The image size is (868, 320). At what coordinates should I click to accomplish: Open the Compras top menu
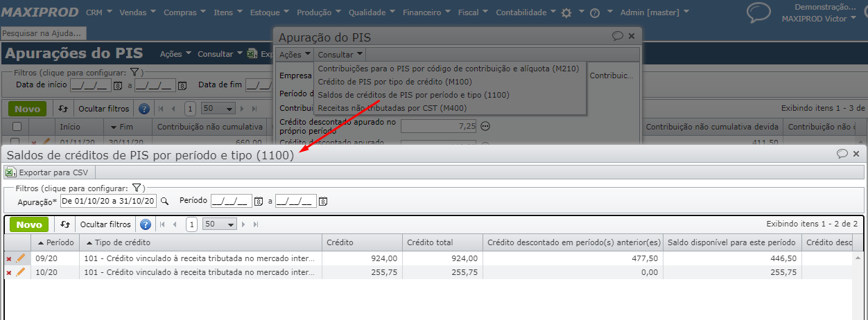tap(185, 12)
